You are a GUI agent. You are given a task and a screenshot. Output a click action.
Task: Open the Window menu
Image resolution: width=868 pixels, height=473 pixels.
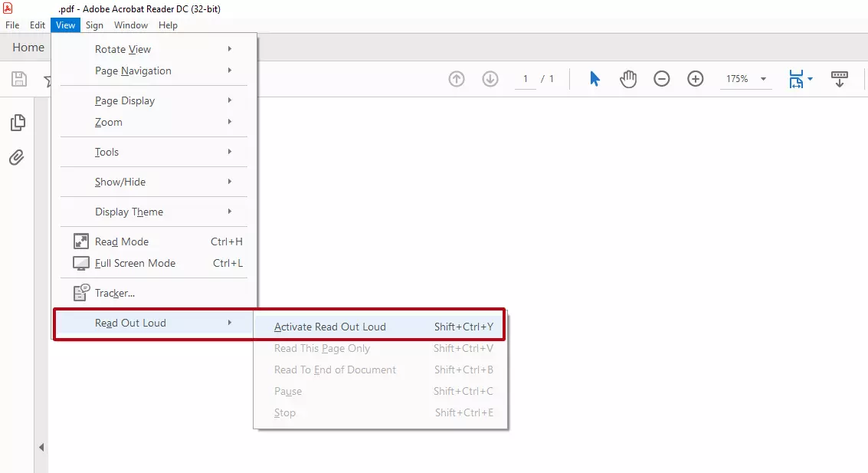click(x=131, y=25)
